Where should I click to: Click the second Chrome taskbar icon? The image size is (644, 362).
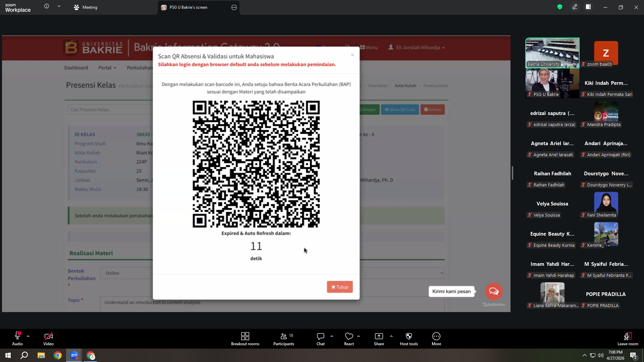pyautogui.click(x=91, y=355)
